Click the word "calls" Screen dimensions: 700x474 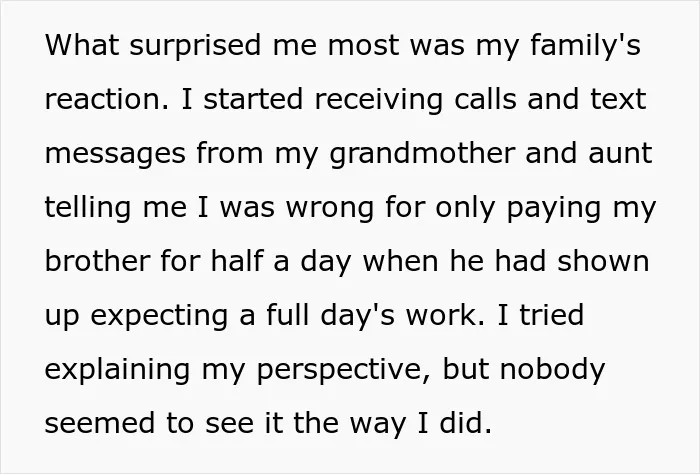pos(485,98)
